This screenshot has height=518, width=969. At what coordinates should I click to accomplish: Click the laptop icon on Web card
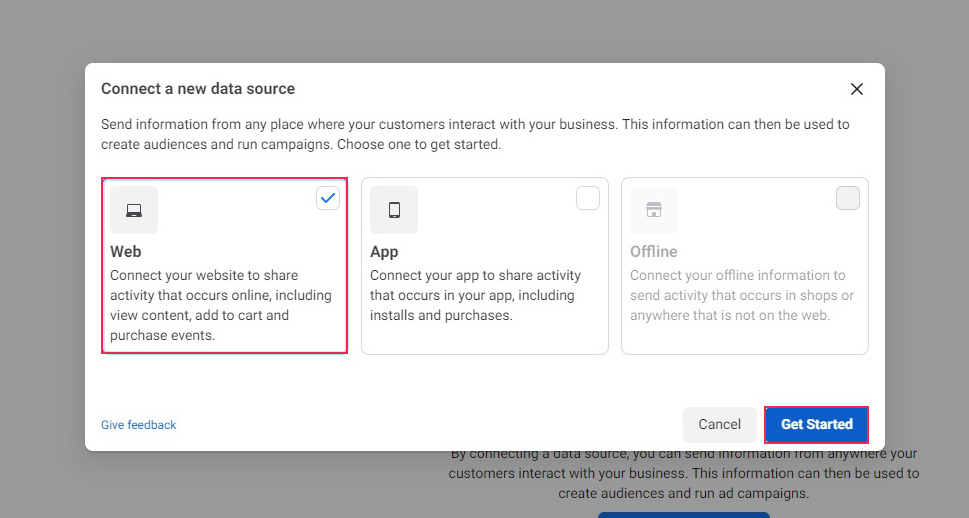pyautogui.click(x=134, y=210)
